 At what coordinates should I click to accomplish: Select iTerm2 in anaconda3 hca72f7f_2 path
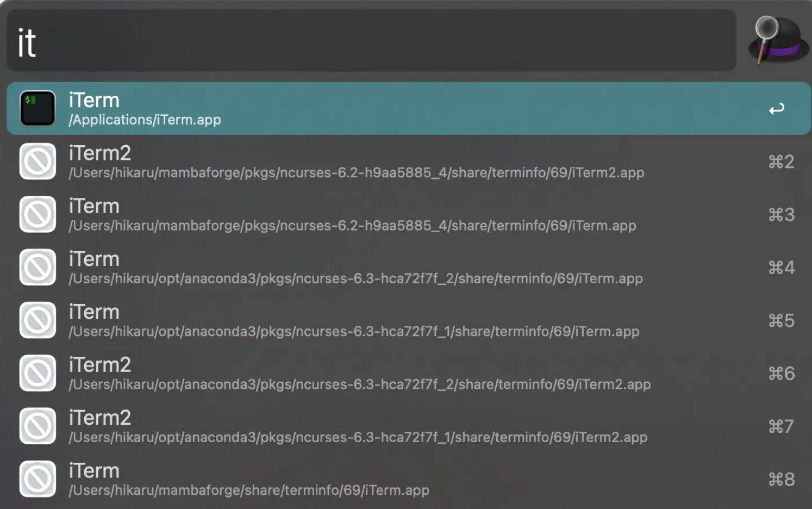(x=408, y=373)
